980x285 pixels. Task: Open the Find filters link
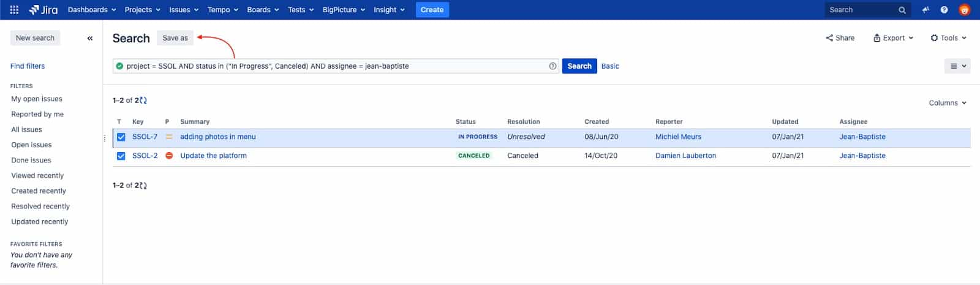coord(28,66)
